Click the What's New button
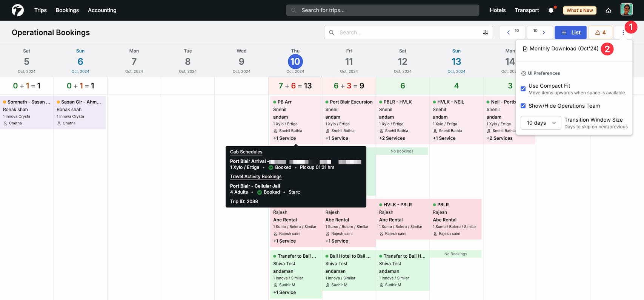This screenshot has width=644, height=300. (579, 10)
